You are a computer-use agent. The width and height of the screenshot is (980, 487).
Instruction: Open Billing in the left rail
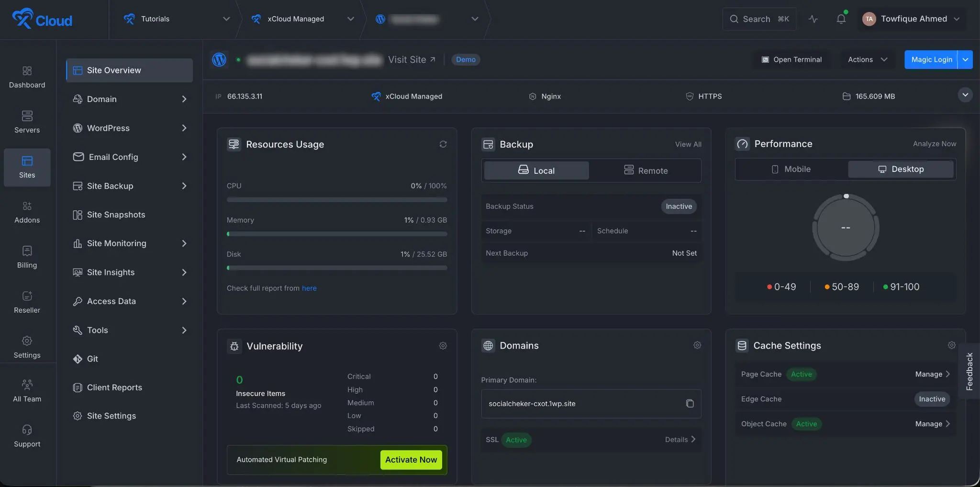coord(27,257)
